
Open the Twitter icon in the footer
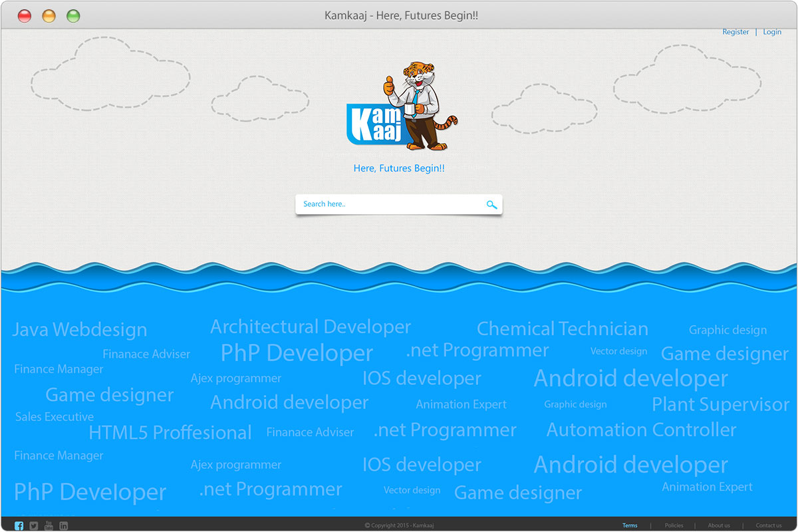34,526
